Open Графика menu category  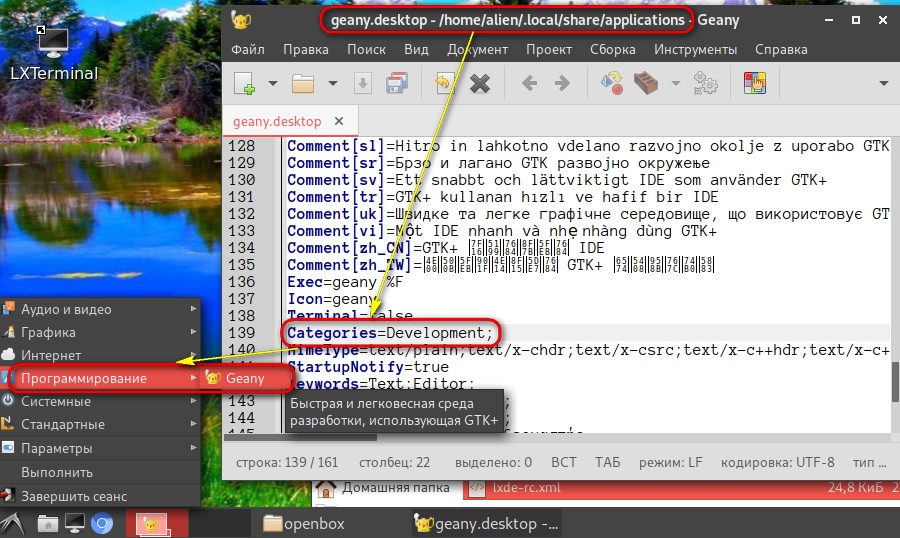pos(100,332)
